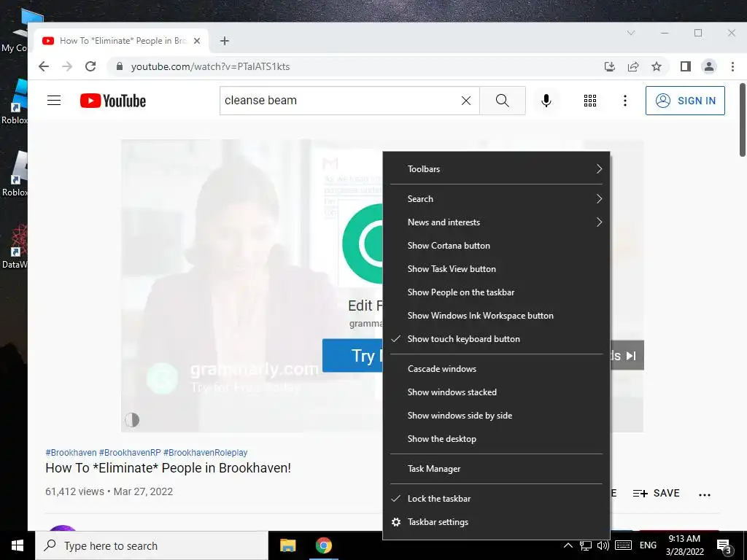
Task: Enable Show Task View button
Action: (x=496, y=269)
